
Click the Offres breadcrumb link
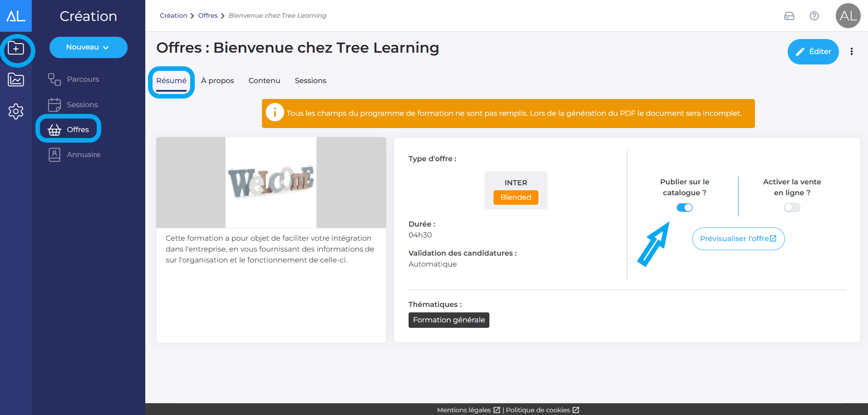coord(207,16)
